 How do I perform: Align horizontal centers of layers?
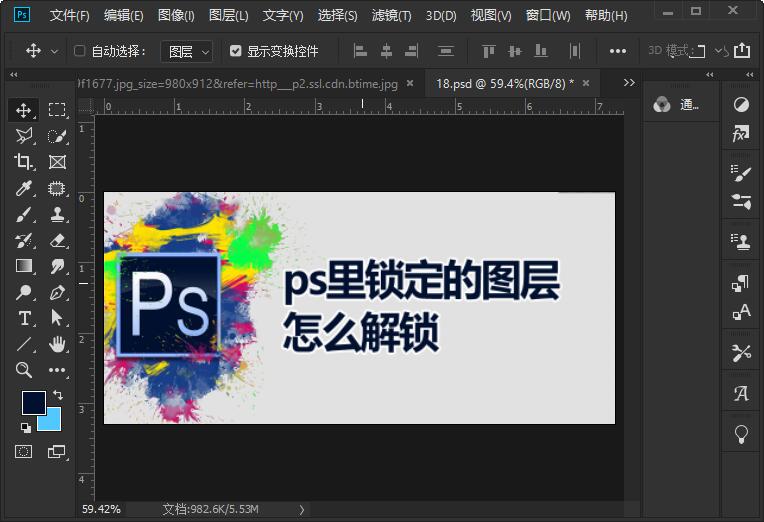point(386,51)
